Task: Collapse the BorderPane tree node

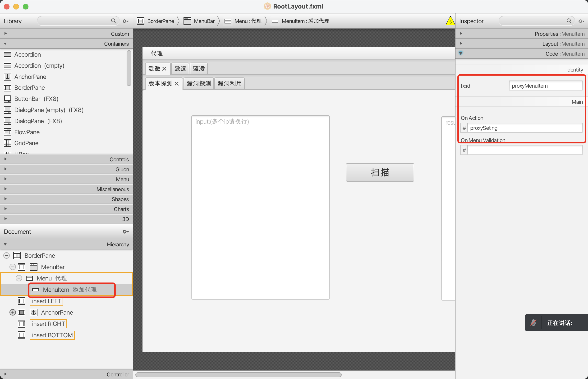Action: click(x=7, y=255)
